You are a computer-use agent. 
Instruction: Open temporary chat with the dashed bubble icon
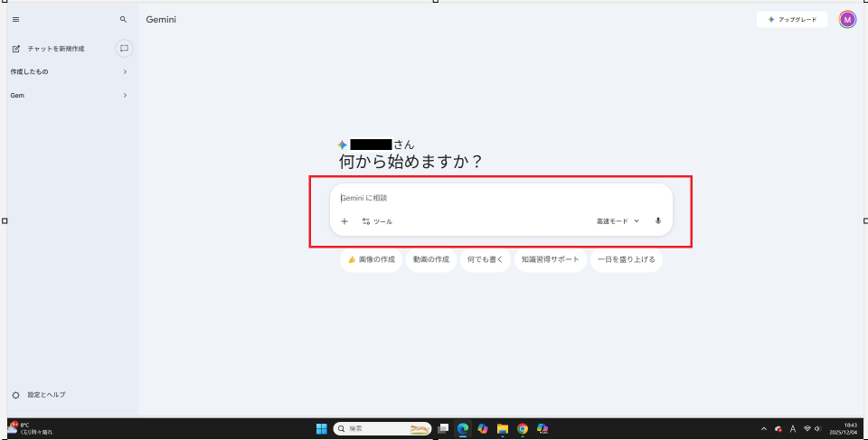click(x=124, y=48)
